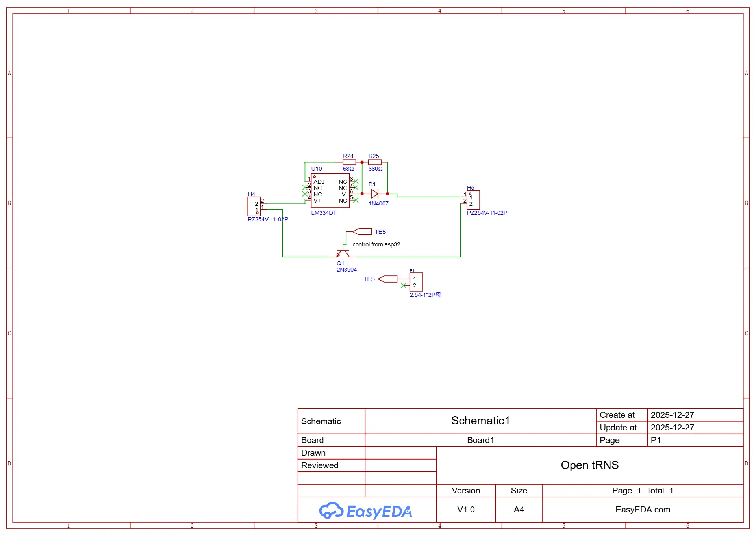Click the junction dot at D1 cathode
Screen dimensions: 756x536
coord(387,194)
